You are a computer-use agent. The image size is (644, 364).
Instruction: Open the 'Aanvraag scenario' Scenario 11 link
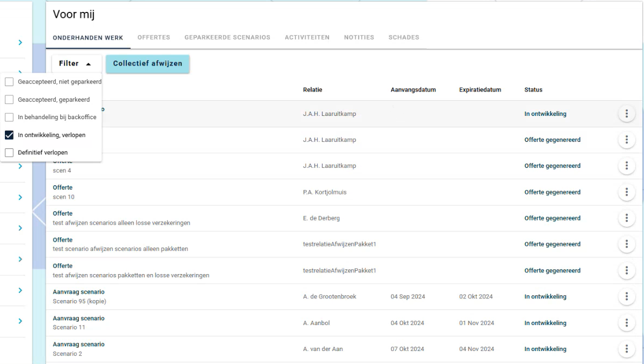coord(79,318)
